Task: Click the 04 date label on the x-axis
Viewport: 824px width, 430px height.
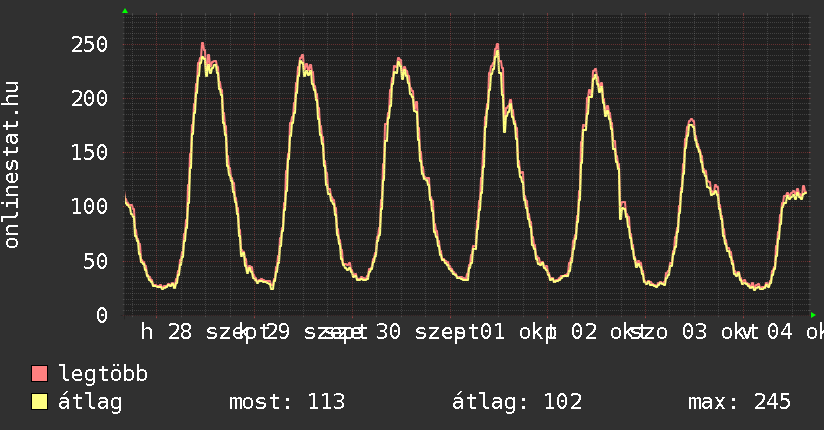Action: click(779, 332)
